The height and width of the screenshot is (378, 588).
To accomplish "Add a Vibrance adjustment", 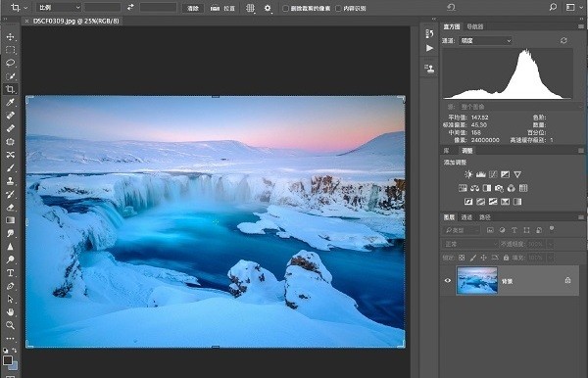I will (517, 174).
